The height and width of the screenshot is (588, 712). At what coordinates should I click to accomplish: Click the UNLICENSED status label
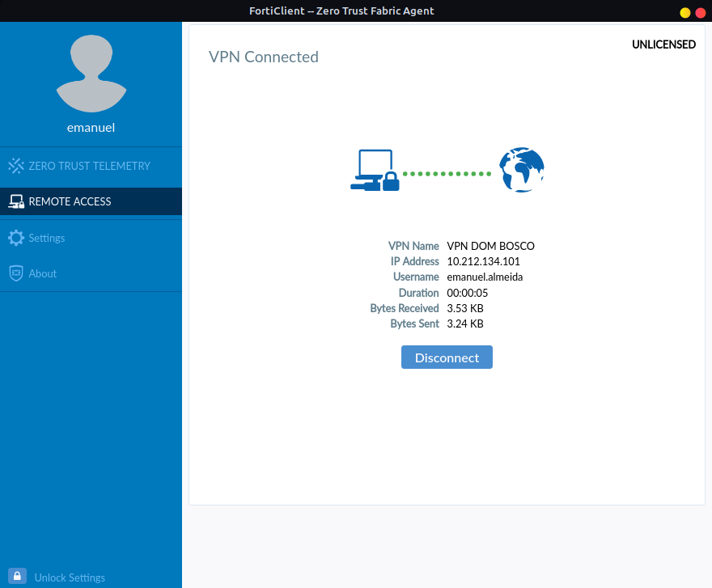663,44
